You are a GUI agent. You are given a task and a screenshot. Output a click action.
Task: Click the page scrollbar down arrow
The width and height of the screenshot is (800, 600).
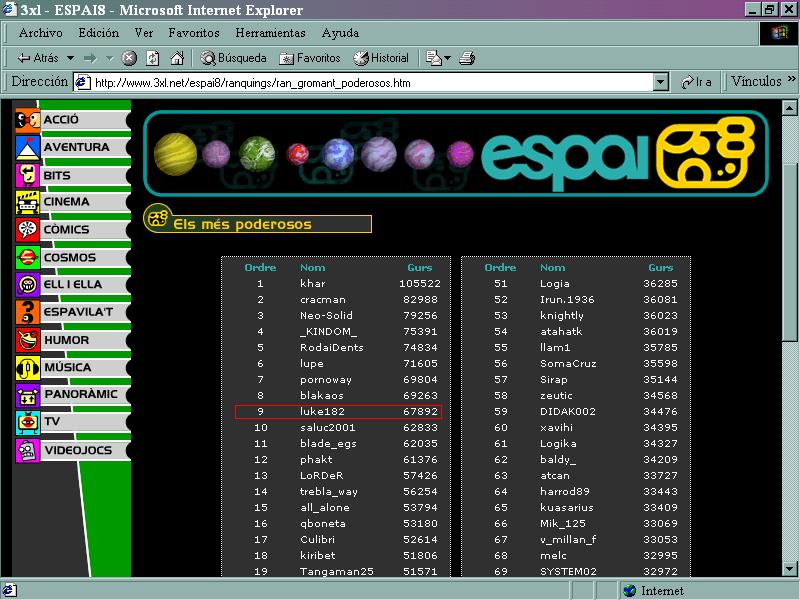coord(789,568)
